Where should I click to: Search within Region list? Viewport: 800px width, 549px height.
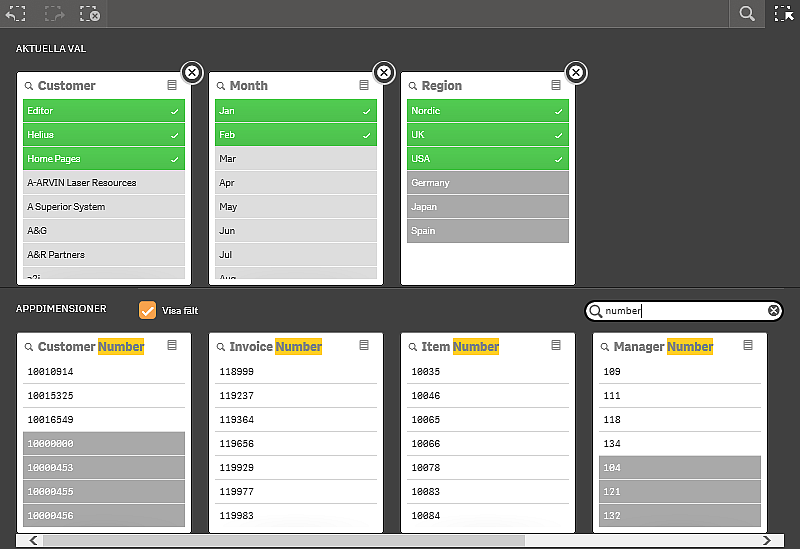413,86
